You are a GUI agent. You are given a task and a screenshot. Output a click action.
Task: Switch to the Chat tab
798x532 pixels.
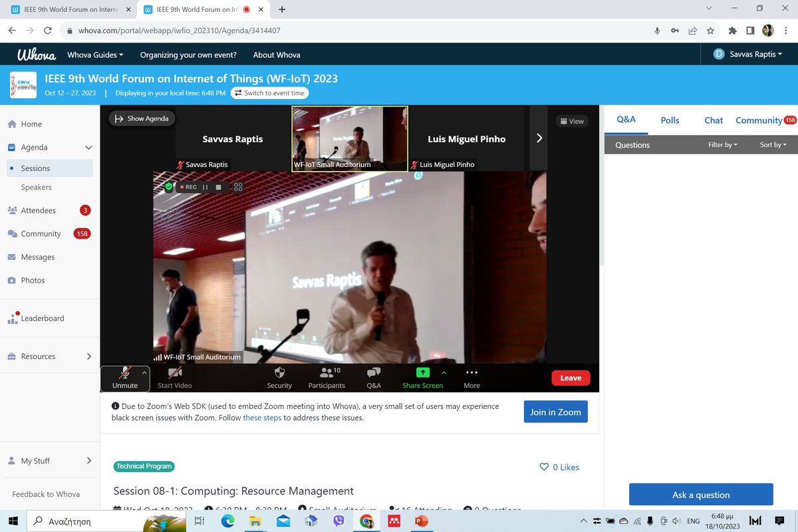714,120
